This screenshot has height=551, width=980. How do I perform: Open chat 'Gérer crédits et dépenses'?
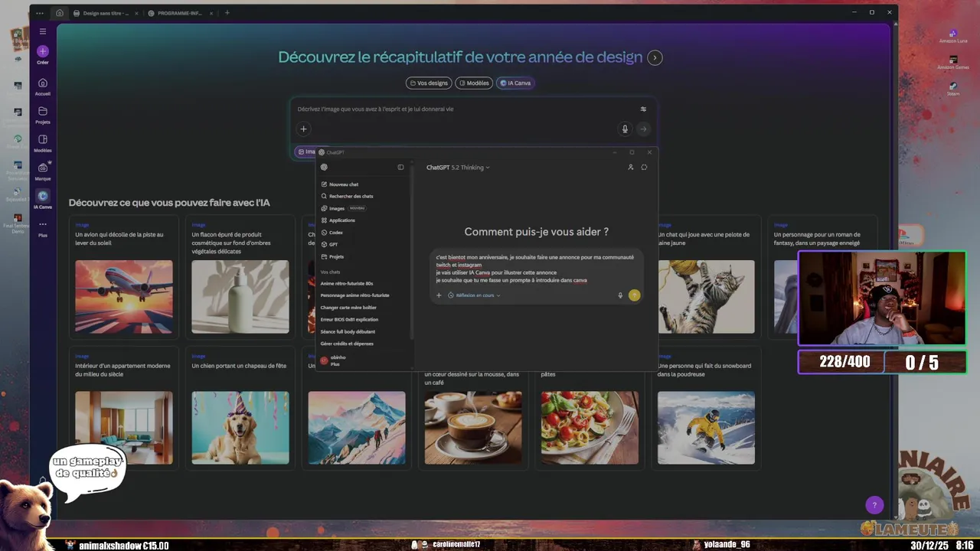coord(347,344)
